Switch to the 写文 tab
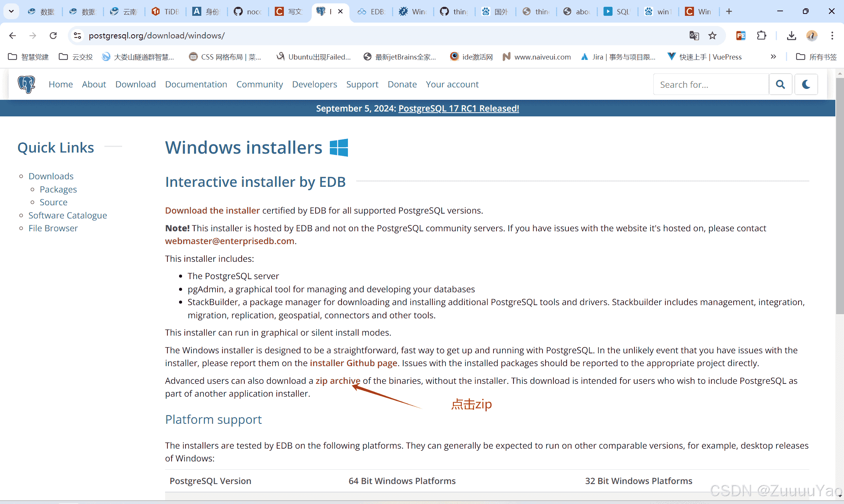Viewport: 844px width, 504px height. point(289,11)
